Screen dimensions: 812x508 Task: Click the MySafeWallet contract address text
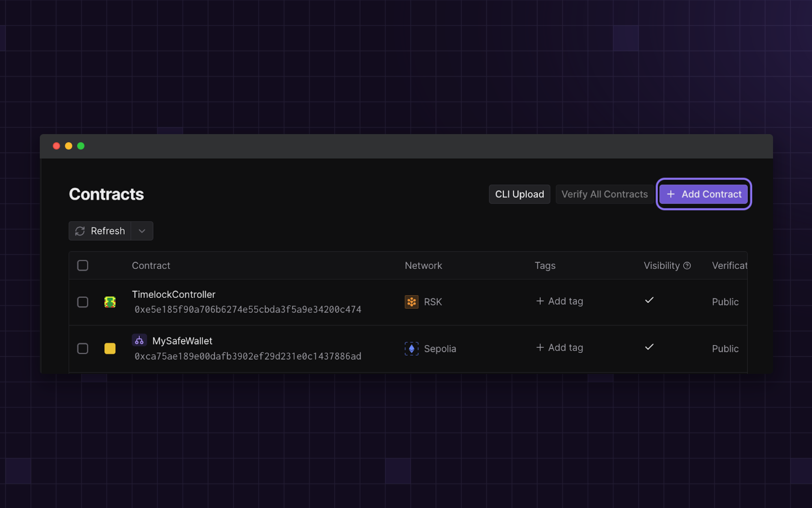(x=248, y=356)
